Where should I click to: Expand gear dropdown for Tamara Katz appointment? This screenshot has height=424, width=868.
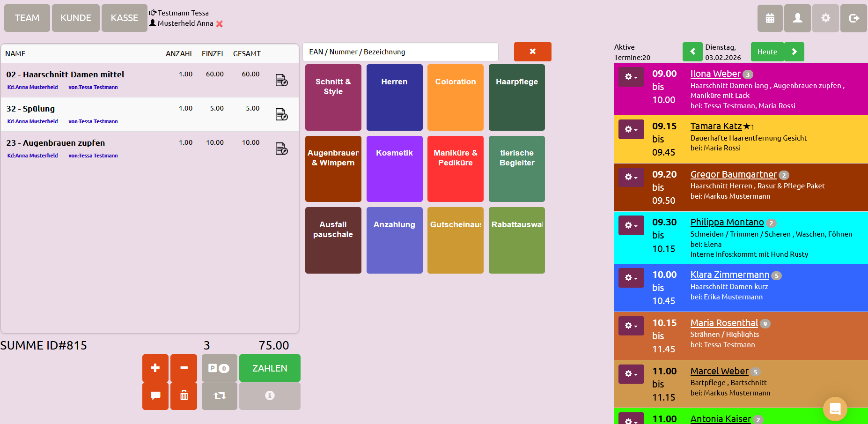click(x=631, y=129)
